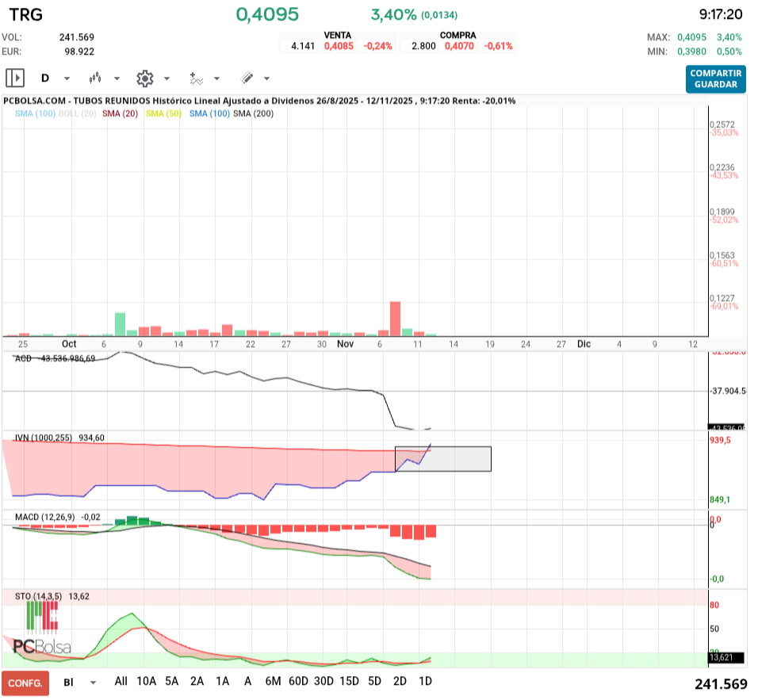
Task: Open the CONFG. button
Action: pyautogui.click(x=25, y=683)
